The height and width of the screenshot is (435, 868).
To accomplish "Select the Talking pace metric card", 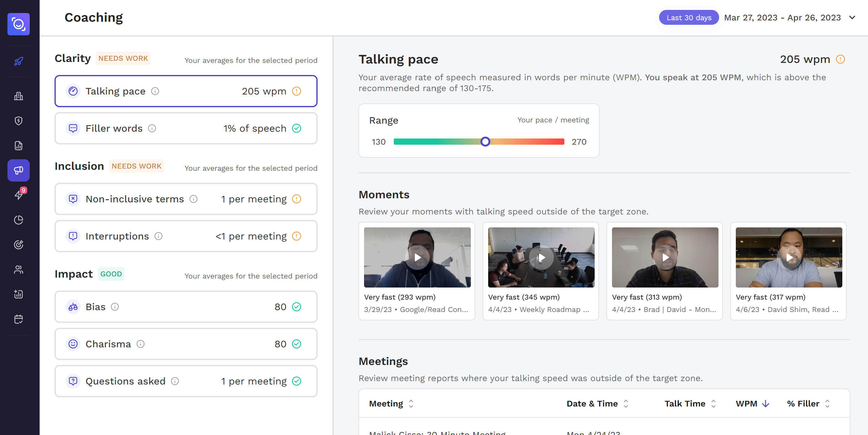I will pyautogui.click(x=186, y=91).
